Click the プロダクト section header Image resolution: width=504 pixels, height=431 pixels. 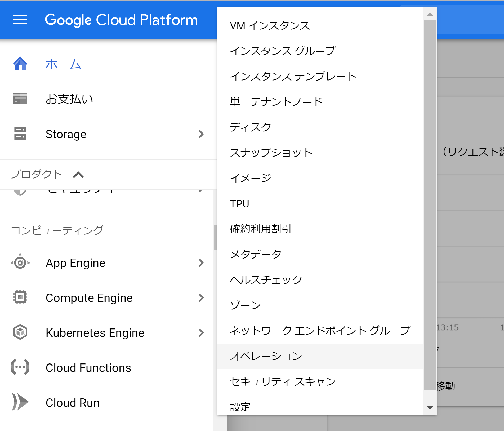pos(109,175)
